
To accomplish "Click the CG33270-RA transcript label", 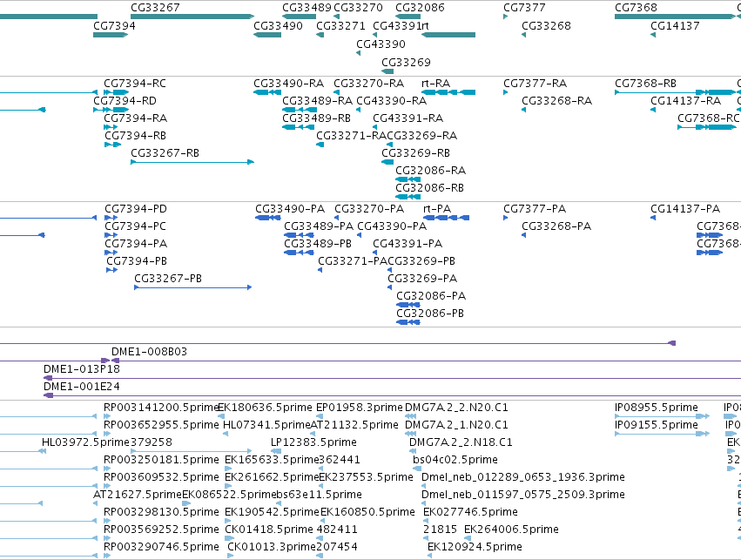I will (368, 84).
